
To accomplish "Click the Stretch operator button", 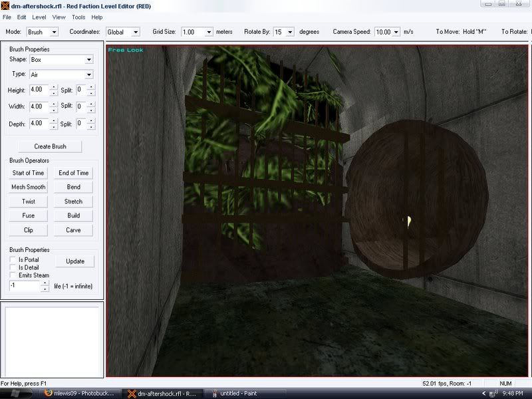I will (73, 201).
